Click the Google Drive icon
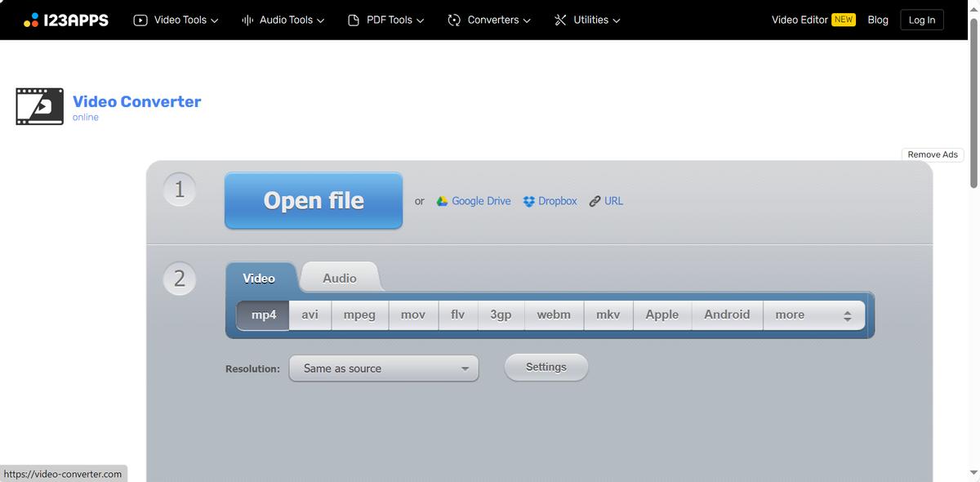Viewport: 980px width, 482px height. coord(442,201)
